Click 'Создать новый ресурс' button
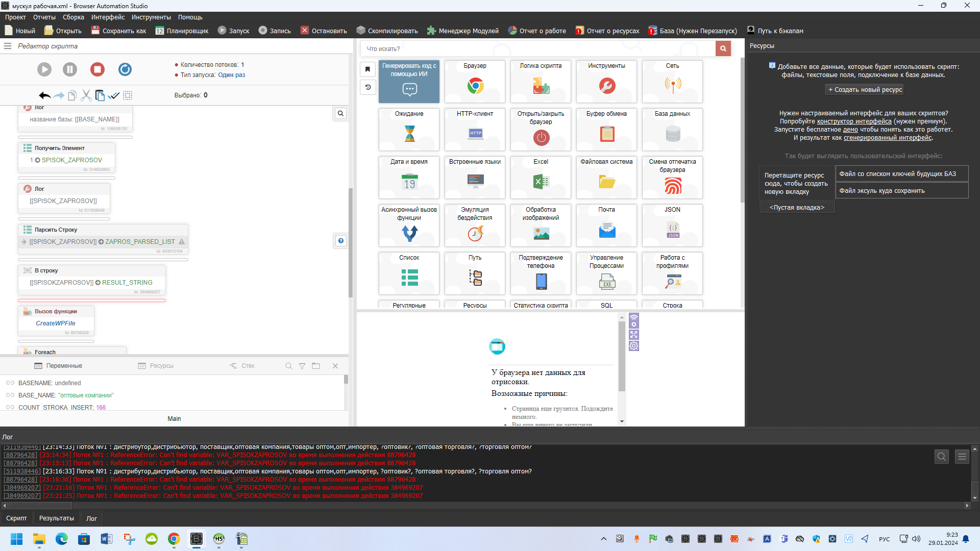 (x=865, y=90)
